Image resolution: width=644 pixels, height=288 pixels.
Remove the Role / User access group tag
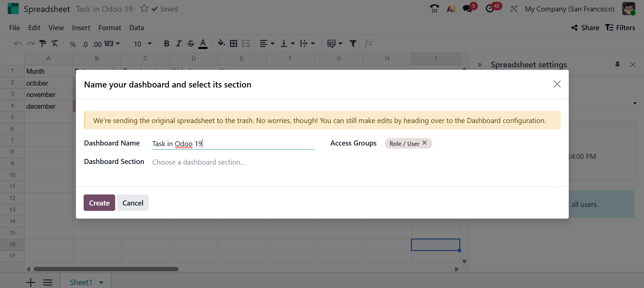click(424, 143)
